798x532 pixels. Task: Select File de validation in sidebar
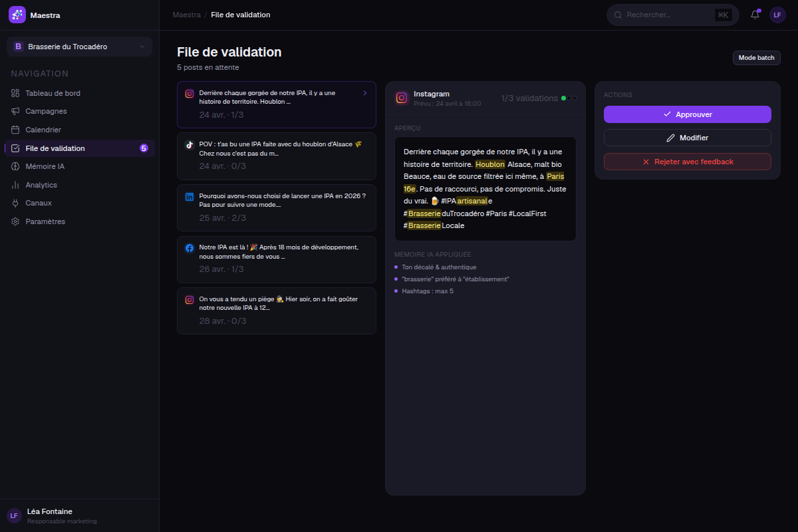(80, 148)
